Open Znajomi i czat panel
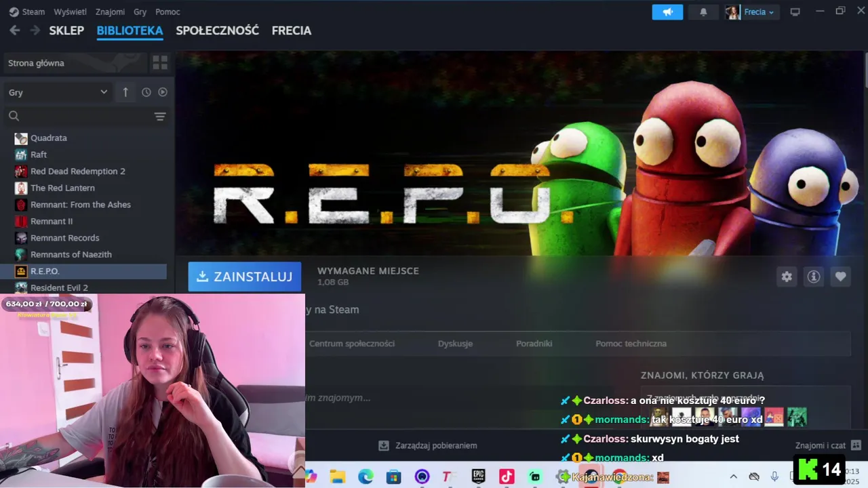 (x=828, y=445)
